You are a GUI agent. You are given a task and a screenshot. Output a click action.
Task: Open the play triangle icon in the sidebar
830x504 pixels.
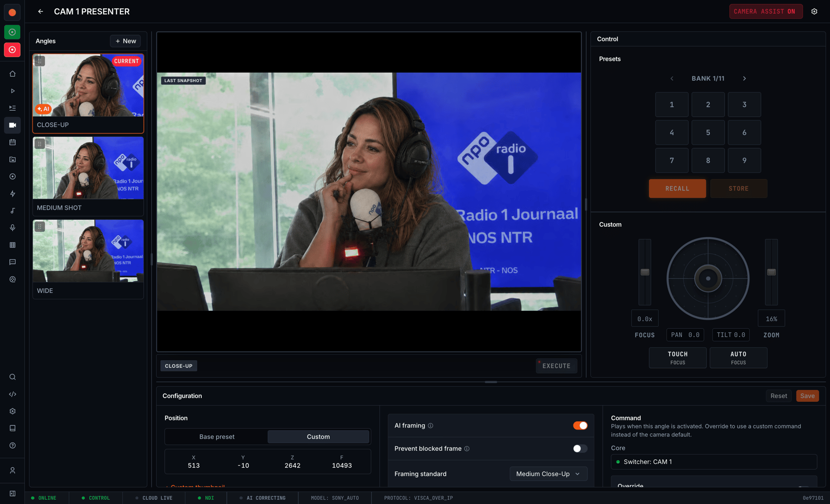(x=13, y=91)
